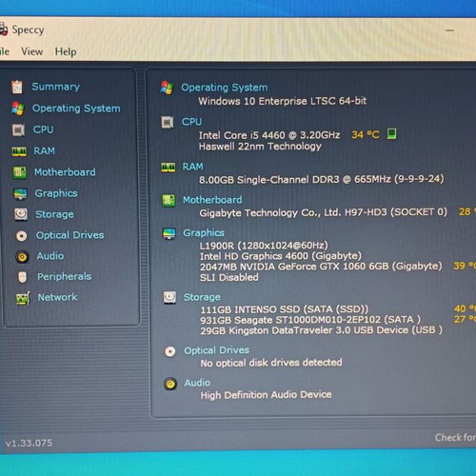Click the Peripherals mouse icon in sidebar

22,277
